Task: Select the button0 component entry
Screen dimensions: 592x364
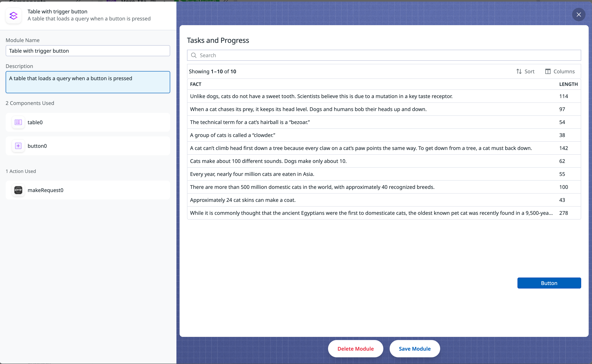Action: [x=88, y=146]
